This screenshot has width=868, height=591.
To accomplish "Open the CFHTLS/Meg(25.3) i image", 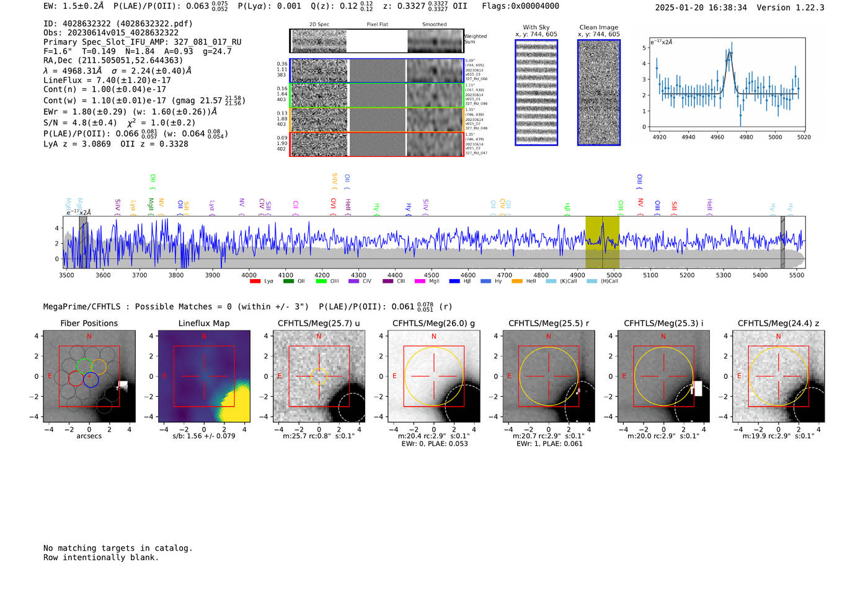I will (663, 376).
